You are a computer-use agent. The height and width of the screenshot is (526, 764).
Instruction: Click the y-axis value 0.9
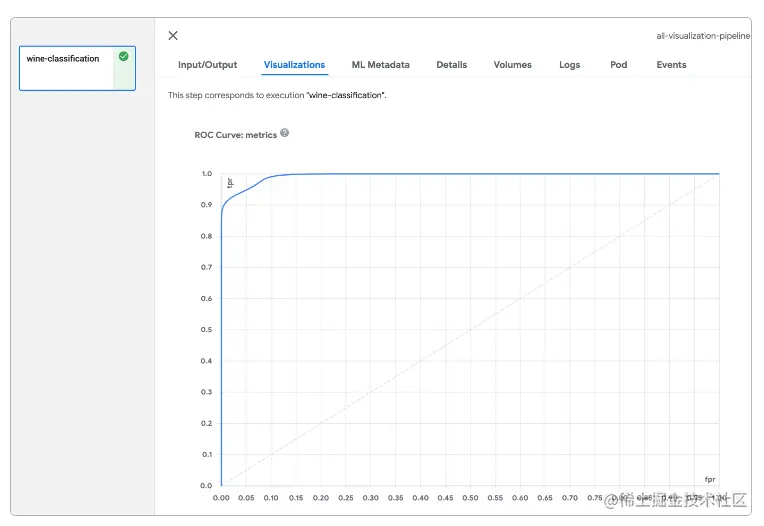click(x=207, y=205)
